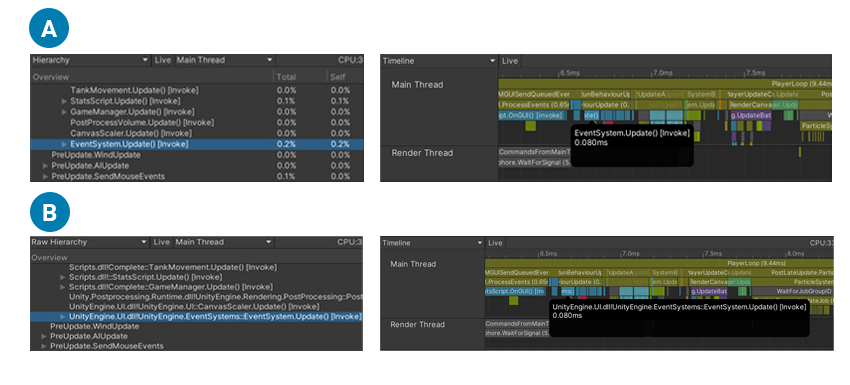Select UnityEngine.UI::CanvasScaler.Update() row in panel B
Image resolution: width=850 pixels, height=385 pixels.
[196, 307]
